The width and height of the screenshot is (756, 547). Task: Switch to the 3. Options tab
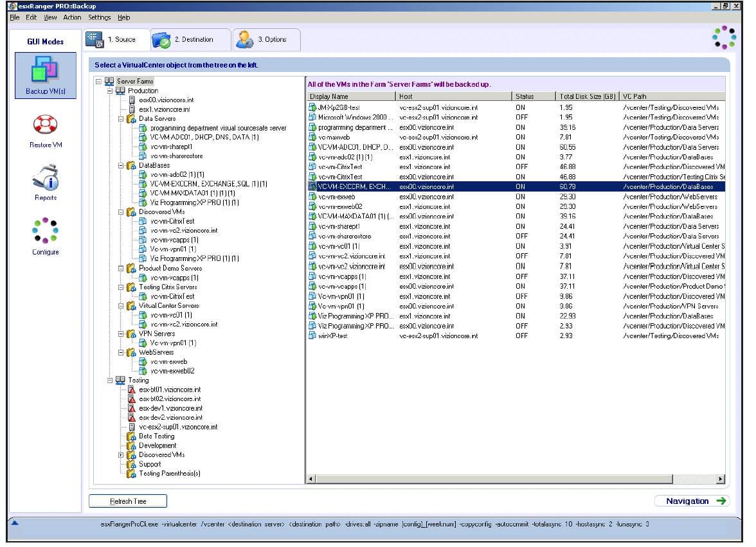click(265, 40)
